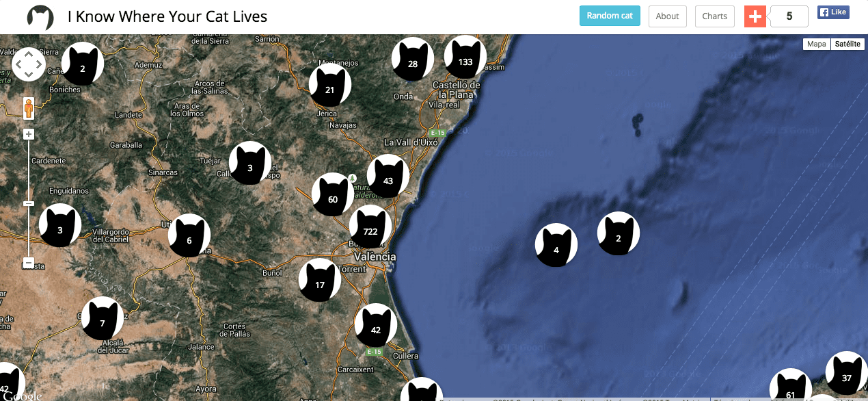
Task: Click the cat logo icon
Action: coord(40,17)
